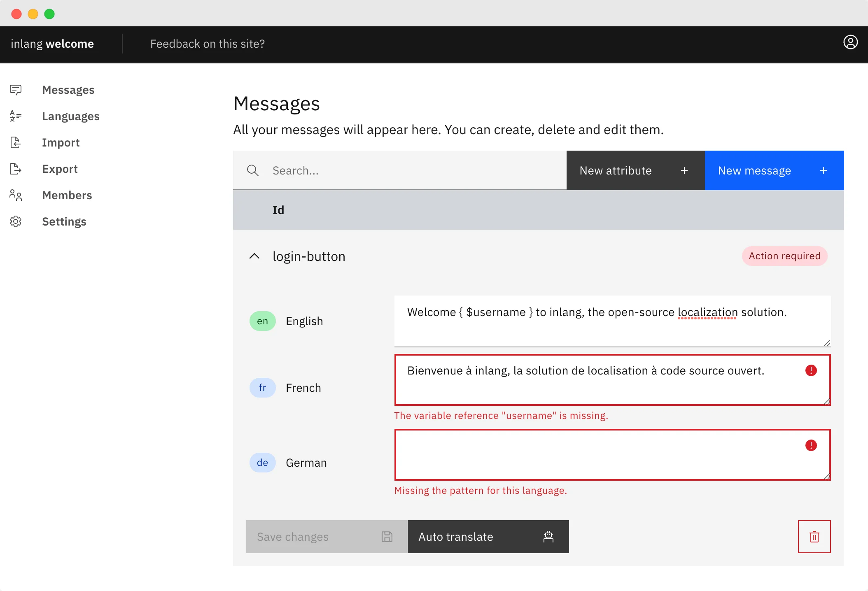Screen dimensions: 868x591
Task: Click the error icon in German field
Action: [x=811, y=445]
